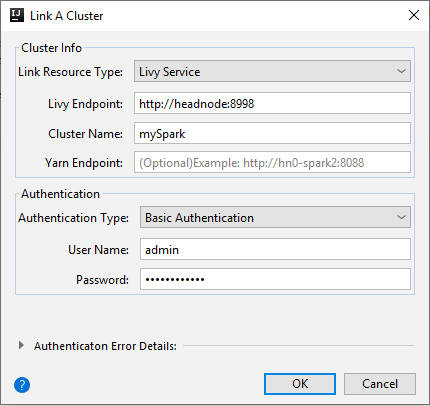Click the IntelliJ logo in title bar
Image resolution: width=430 pixels, height=406 pixels.
[x=17, y=15]
